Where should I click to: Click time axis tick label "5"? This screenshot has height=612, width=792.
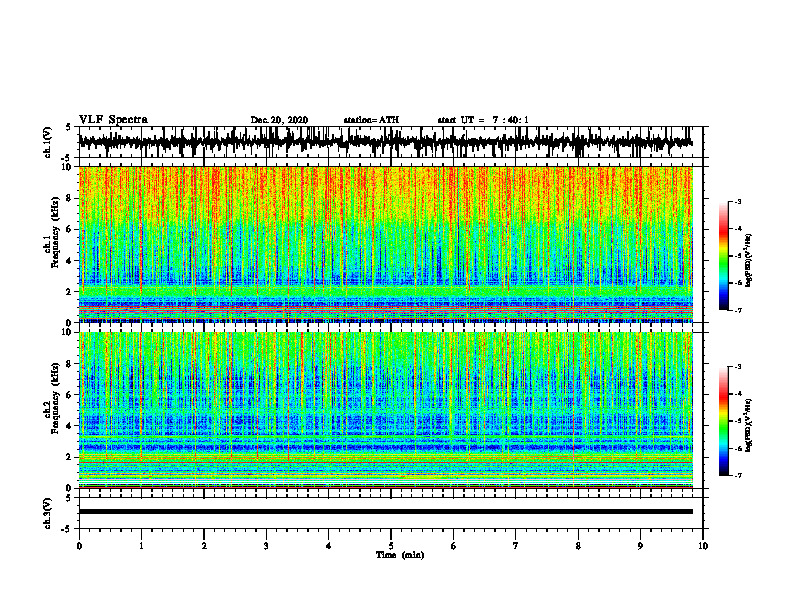click(391, 546)
